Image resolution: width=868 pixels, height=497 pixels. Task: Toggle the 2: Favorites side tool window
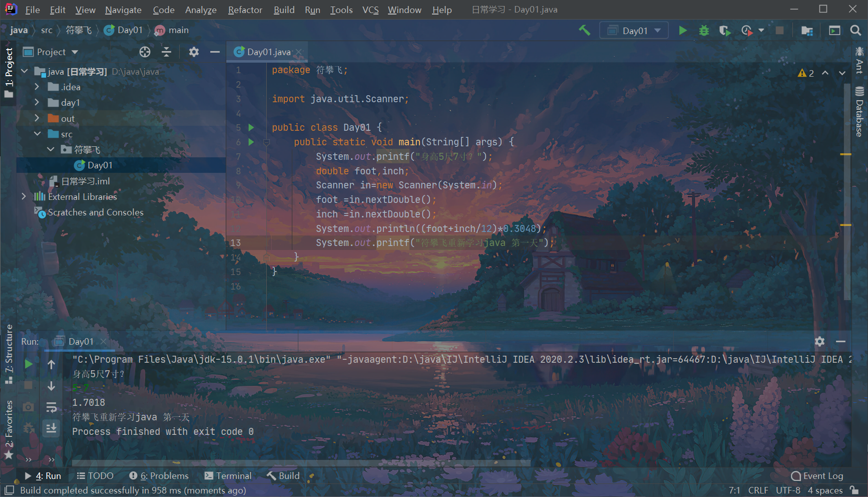point(9,430)
